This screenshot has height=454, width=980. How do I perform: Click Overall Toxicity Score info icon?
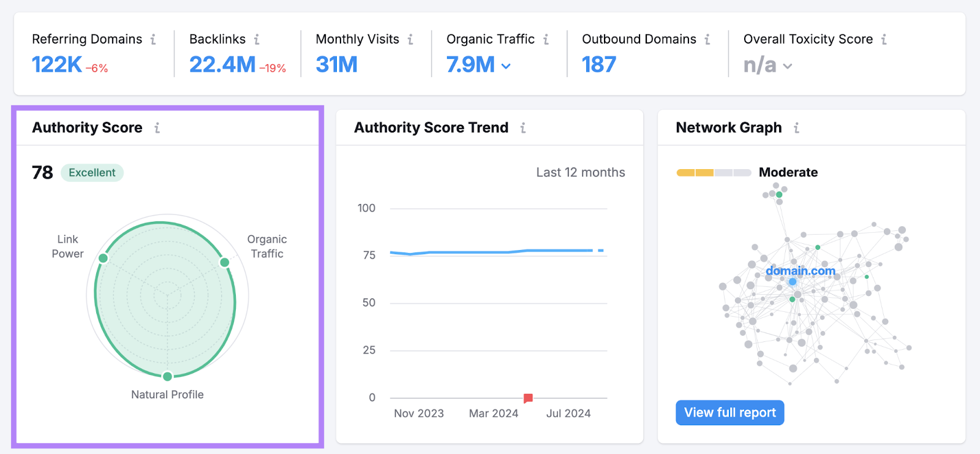[x=884, y=39]
